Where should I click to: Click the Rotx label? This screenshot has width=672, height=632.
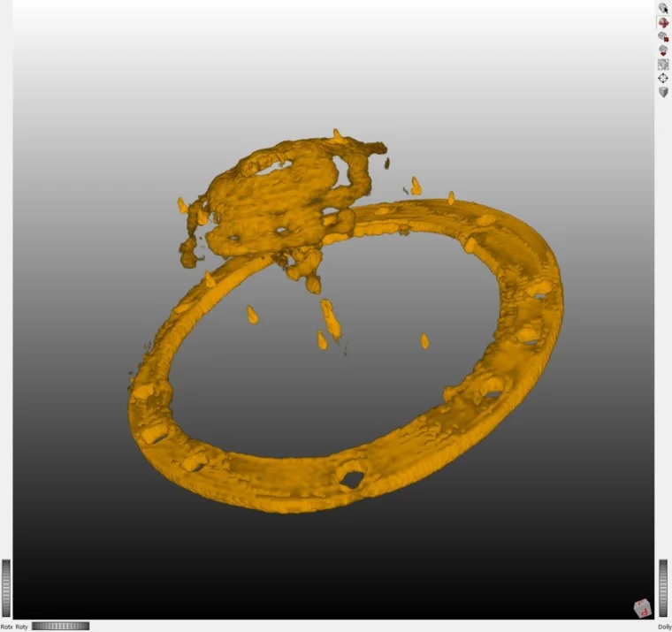pyautogui.click(x=6, y=627)
